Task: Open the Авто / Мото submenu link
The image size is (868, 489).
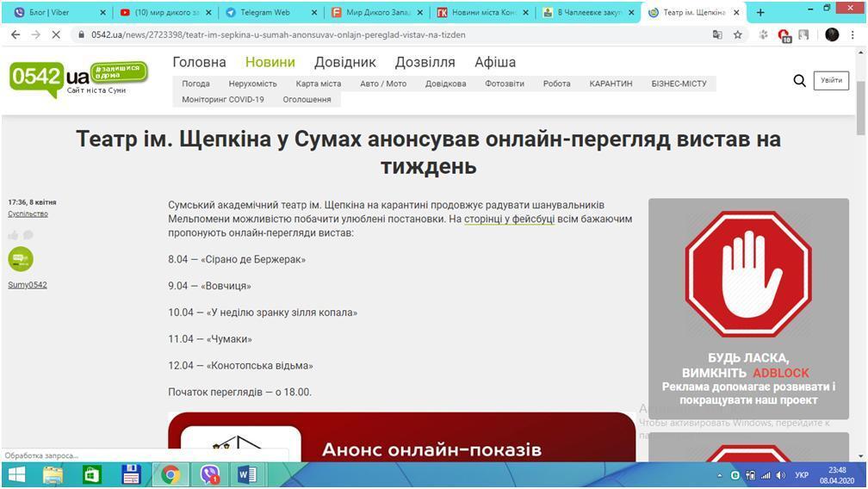Action: point(383,84)
